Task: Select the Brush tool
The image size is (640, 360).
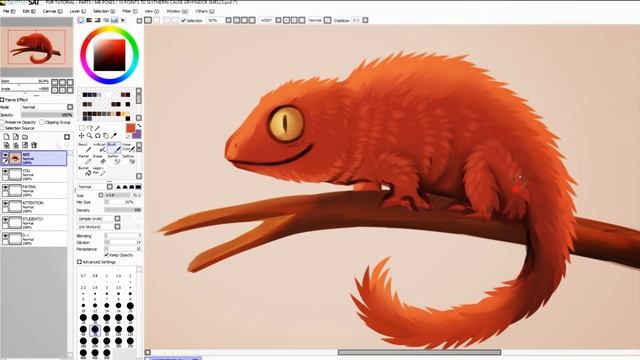Action: pos(114,147)
